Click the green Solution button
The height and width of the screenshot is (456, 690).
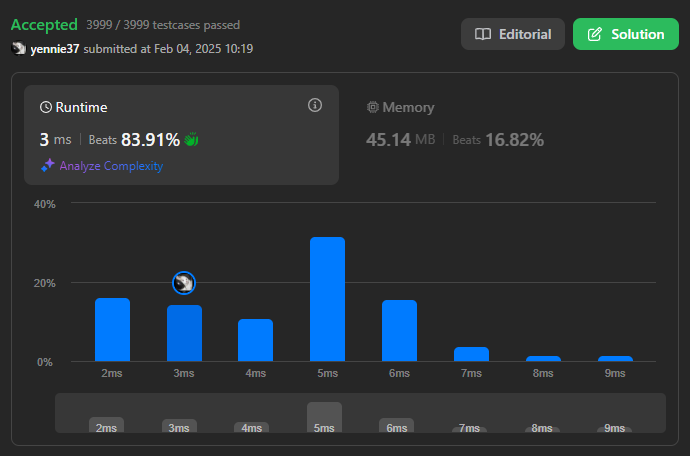[x=626, y=34]
